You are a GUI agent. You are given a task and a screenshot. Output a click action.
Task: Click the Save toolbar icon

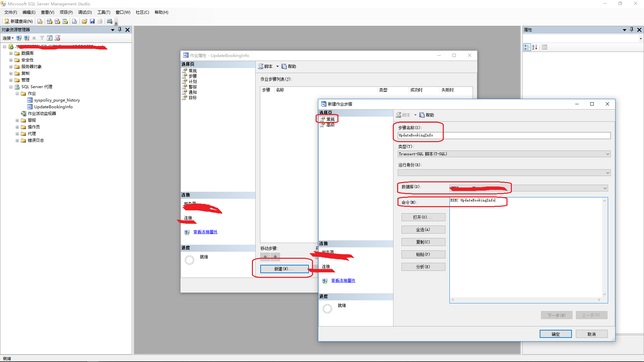click(92, 21)
